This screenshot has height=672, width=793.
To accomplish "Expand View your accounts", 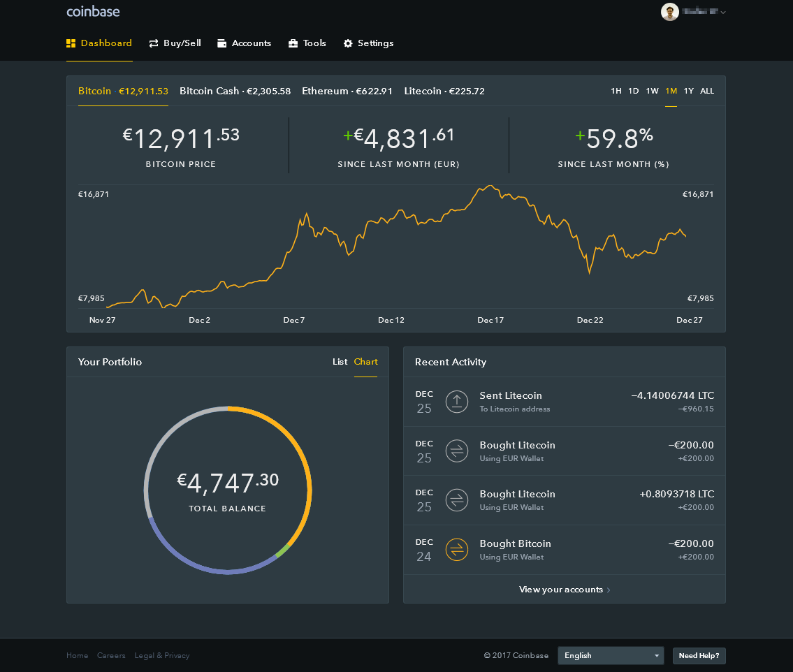I will pos(565,589).
